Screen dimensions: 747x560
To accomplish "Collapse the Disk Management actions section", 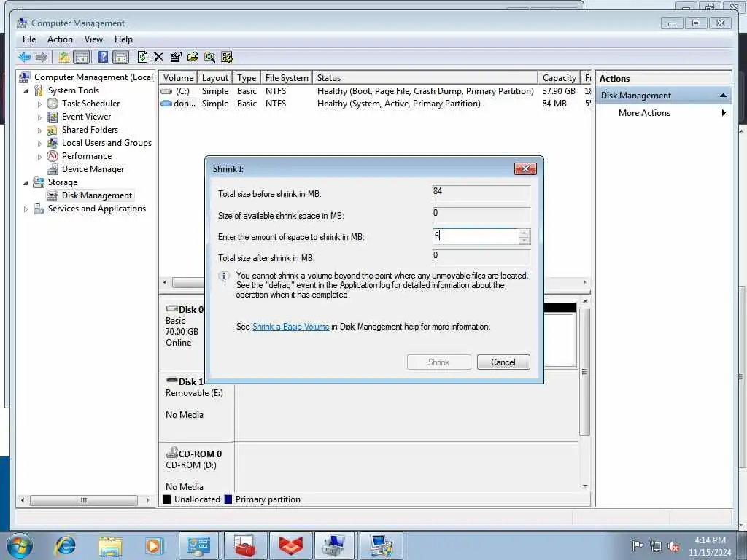I will pyautogui.click(x=723, y=96).
